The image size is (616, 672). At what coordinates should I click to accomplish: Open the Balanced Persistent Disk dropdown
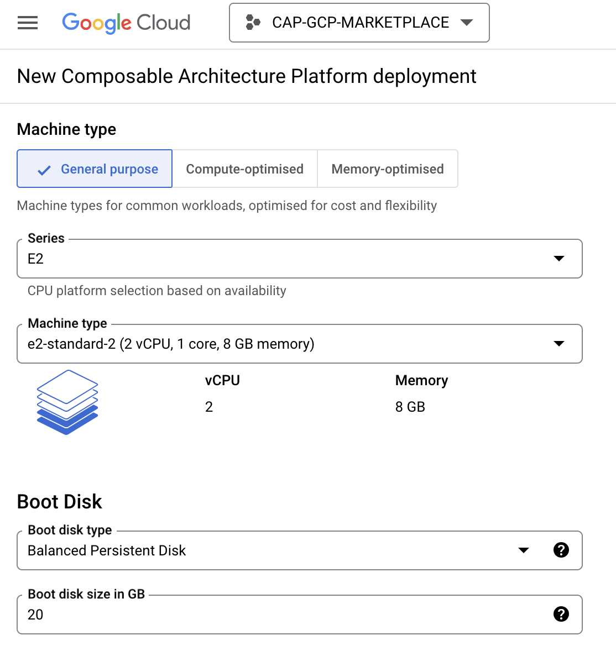pyautogui.click(x=265, y=550)
